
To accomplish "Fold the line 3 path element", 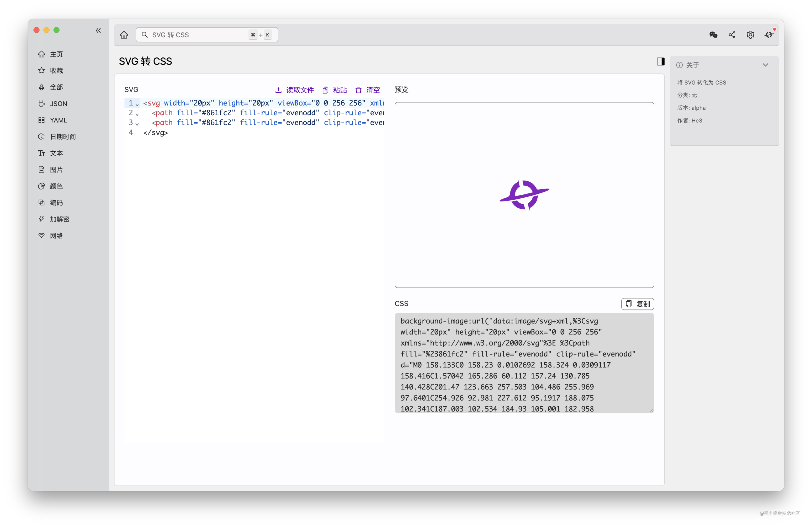I will pyautogui.click(x=137, y=124).
